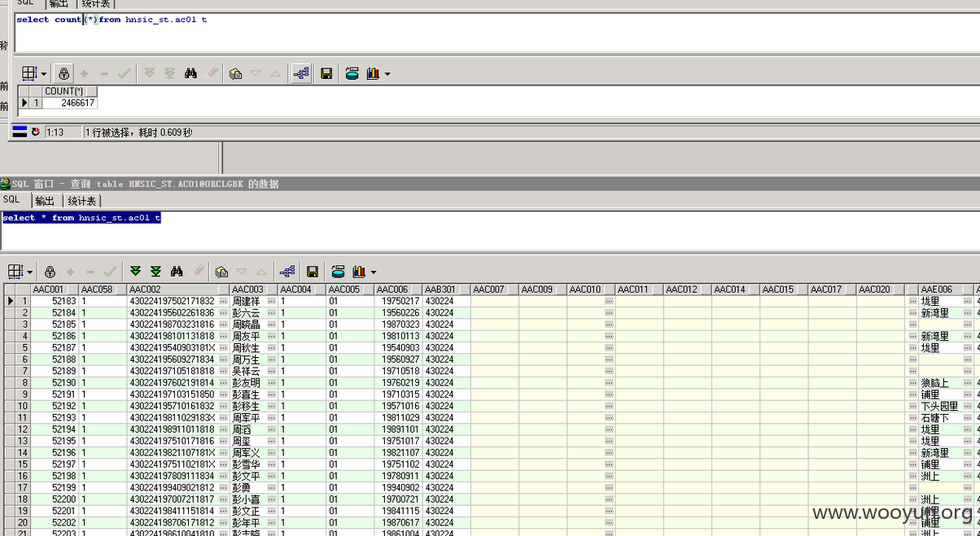This screenshot has height=536, width=980.
Task: Click the AAB301 column header
Action: (x=447, y=290)
